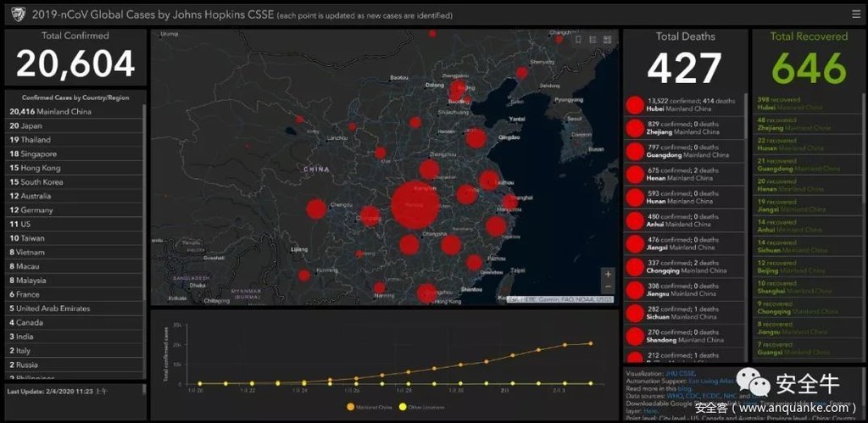Select 20,416 Mainland China in country list
The width and height of the screenshot is (868, 423).
click(51, 111)
